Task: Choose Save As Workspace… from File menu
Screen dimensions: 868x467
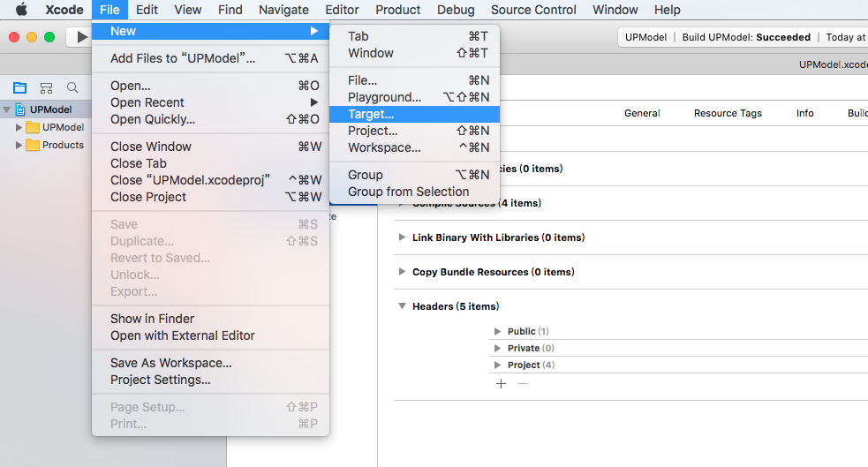Action: (171, 363)
